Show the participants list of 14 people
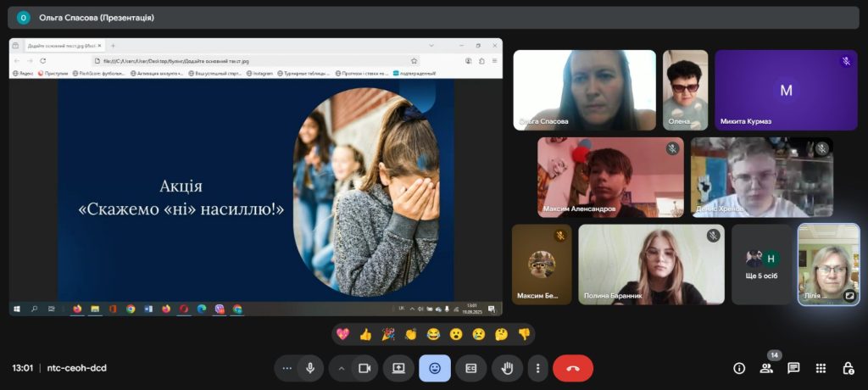The height and width of the screenshot is (390, 868). point(766,368)
